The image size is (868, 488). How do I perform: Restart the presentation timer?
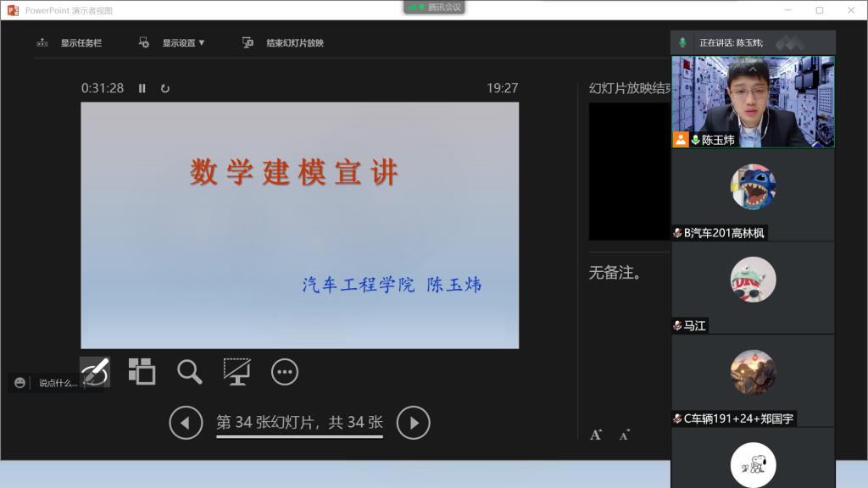165,88
